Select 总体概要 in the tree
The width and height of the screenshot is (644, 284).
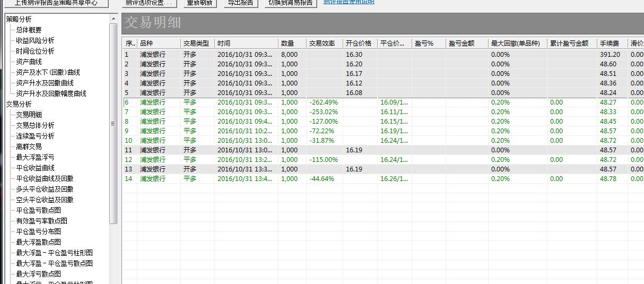pos(29,30)
